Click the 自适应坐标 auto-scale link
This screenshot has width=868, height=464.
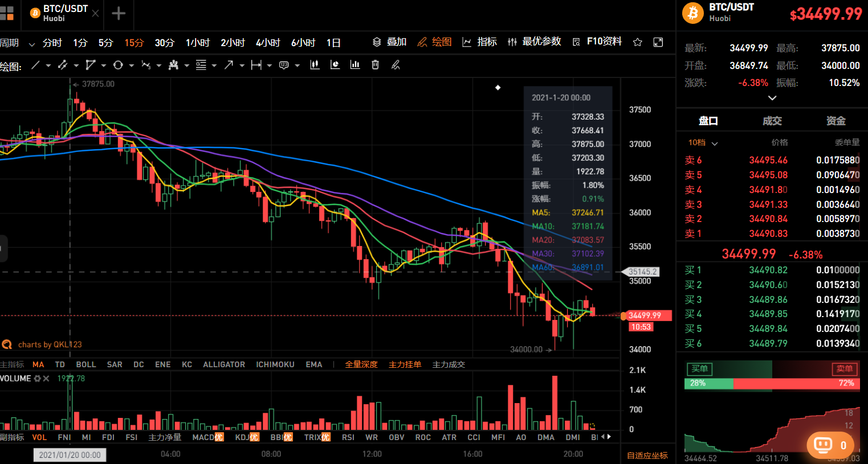point(647,455)
